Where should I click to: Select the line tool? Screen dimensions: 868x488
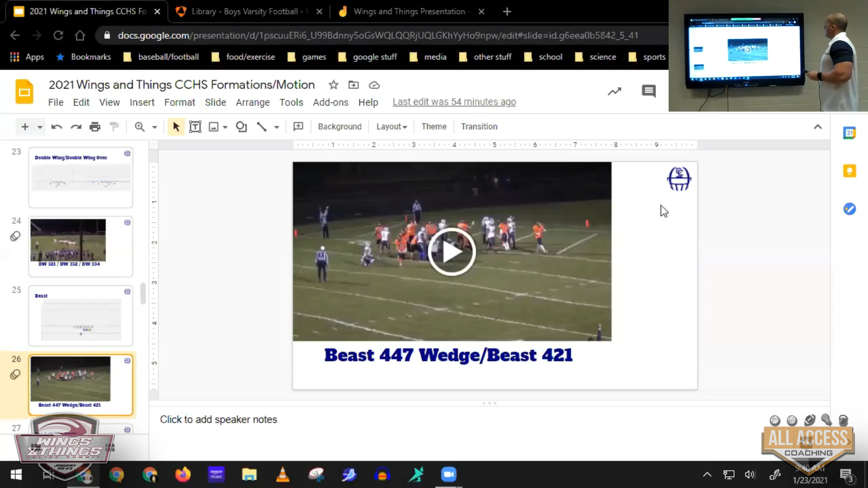pyautogui.click(x=261, y=127)
